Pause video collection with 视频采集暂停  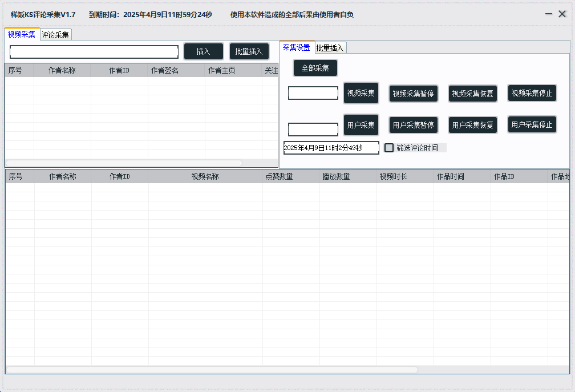tap(413, 94)
